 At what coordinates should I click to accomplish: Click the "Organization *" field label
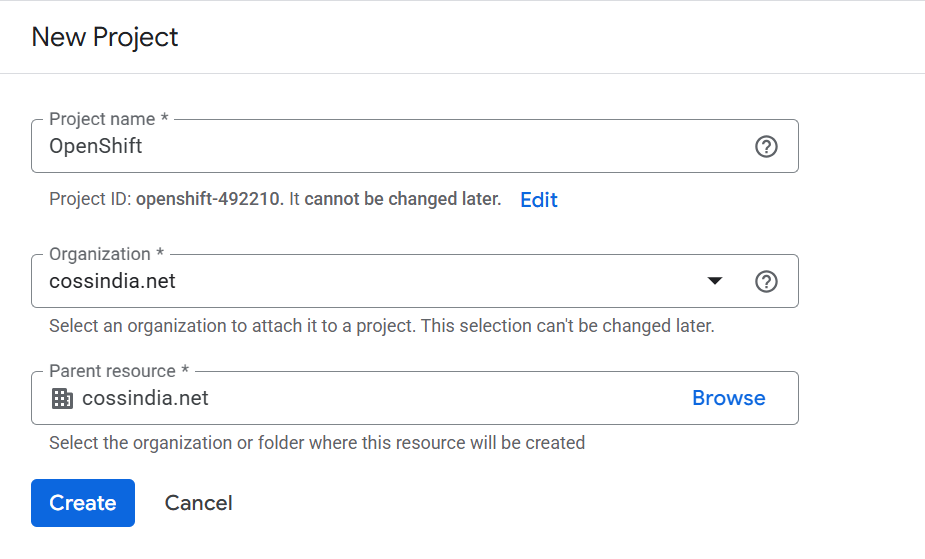(x=106, y=254)
